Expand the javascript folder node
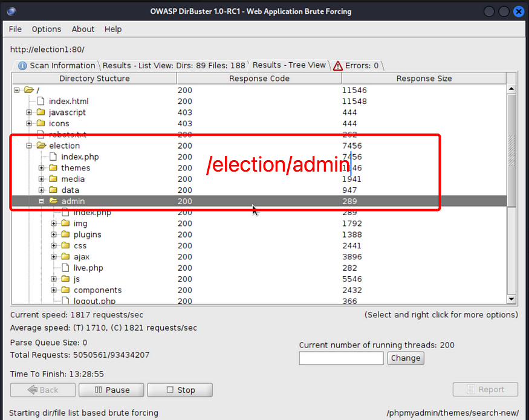This screenshot has height=420, width=529. tap(29, 112)
